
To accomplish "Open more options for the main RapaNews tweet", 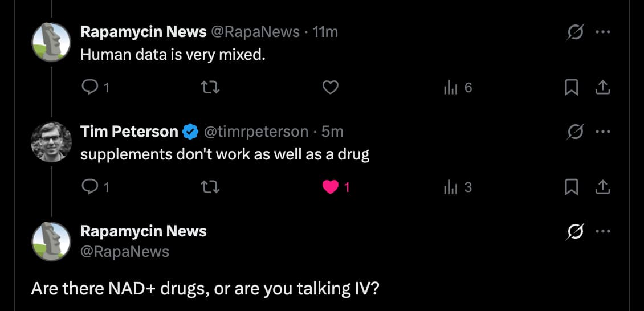I will 602,231.
